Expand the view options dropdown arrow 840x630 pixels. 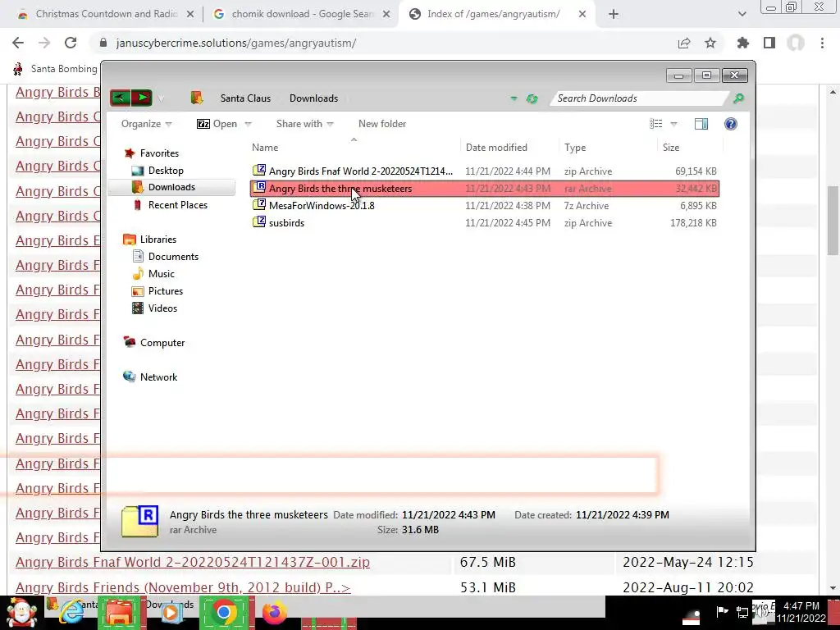pyautogui.click(x=674, y=124)
